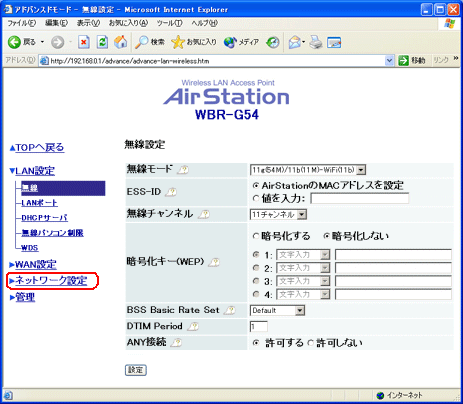Open the Search magnifier toolbar button
Image resolution: width=463 pixels, height=404 pixels.
coord(150,42)
